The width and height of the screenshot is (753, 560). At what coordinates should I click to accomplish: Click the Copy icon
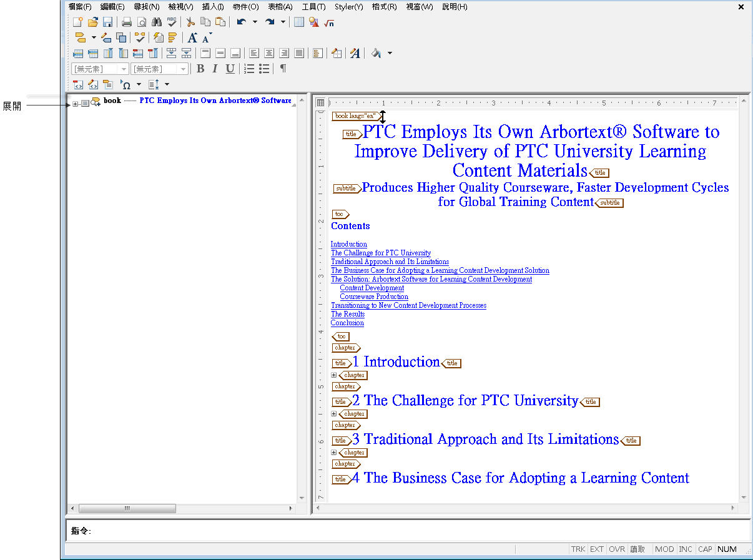click(205, 22)
